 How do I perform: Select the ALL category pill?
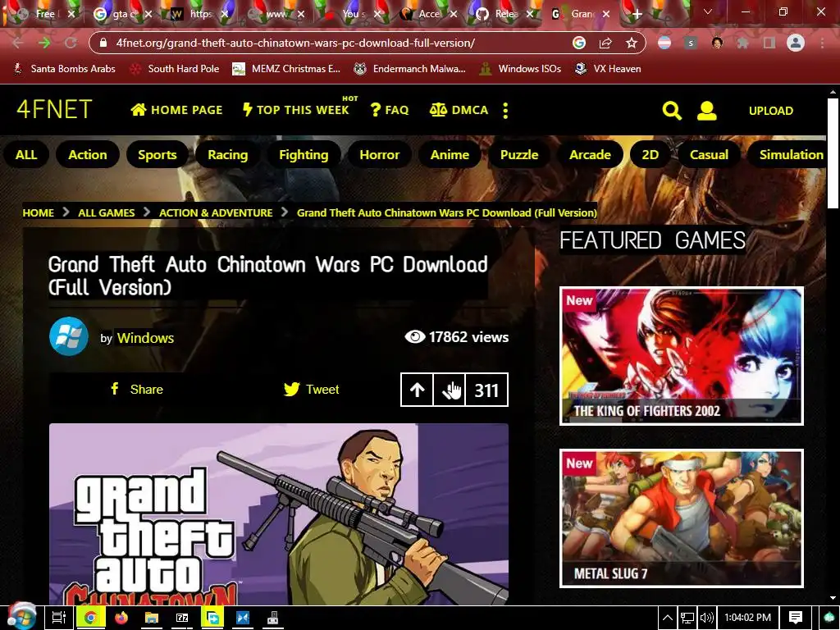coord(26,155)
